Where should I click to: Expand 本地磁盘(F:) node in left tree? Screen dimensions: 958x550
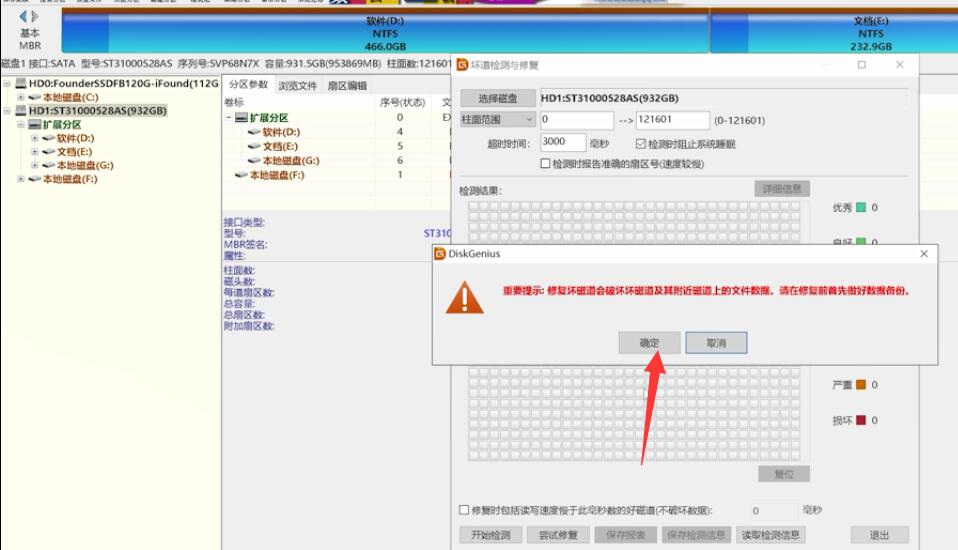21,178
